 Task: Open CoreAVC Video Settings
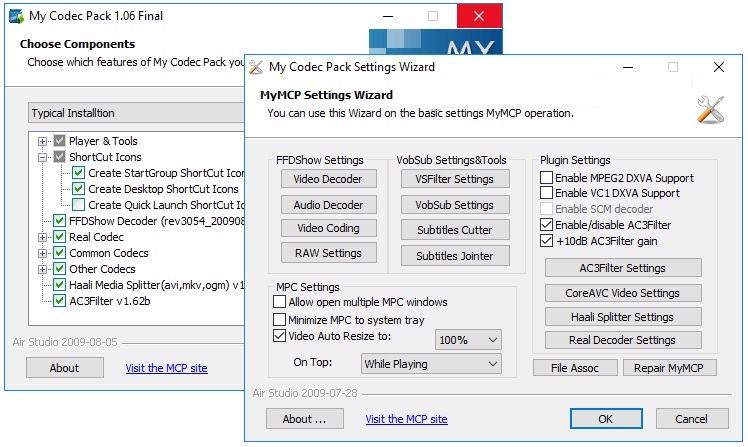(x=623, y=293)
